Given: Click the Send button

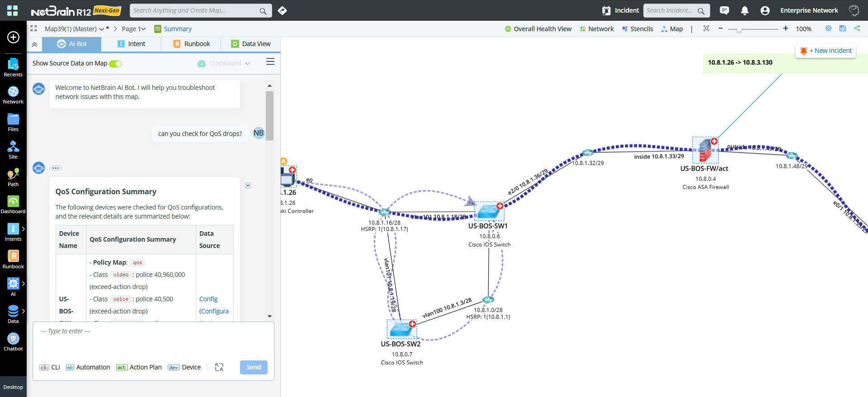Looking at the screenshot, I should 254,367.
